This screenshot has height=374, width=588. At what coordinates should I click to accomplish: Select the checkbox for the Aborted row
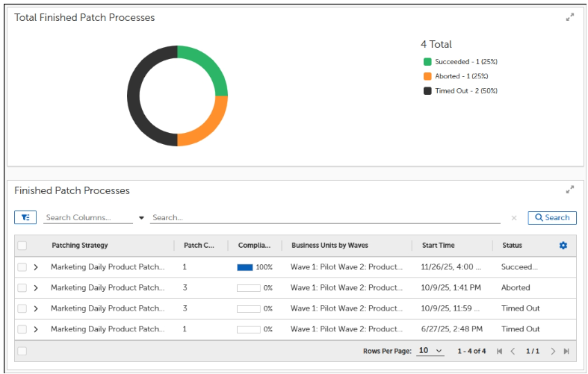[x=22, y=287]
